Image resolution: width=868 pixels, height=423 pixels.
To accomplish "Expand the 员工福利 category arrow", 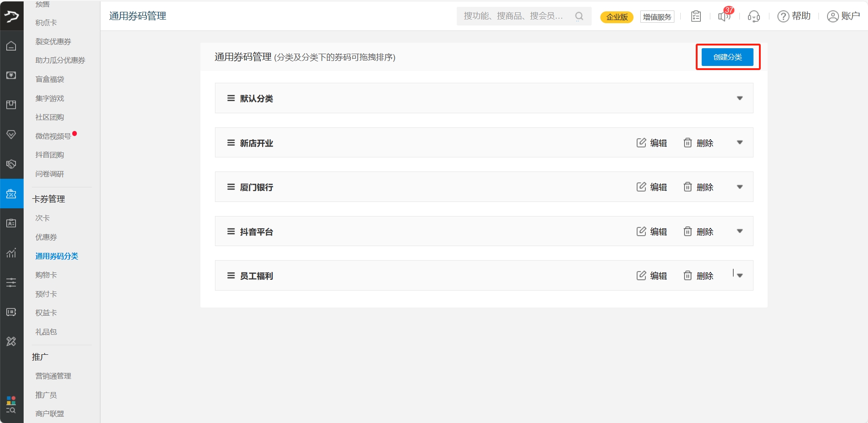I will point(739,276).
